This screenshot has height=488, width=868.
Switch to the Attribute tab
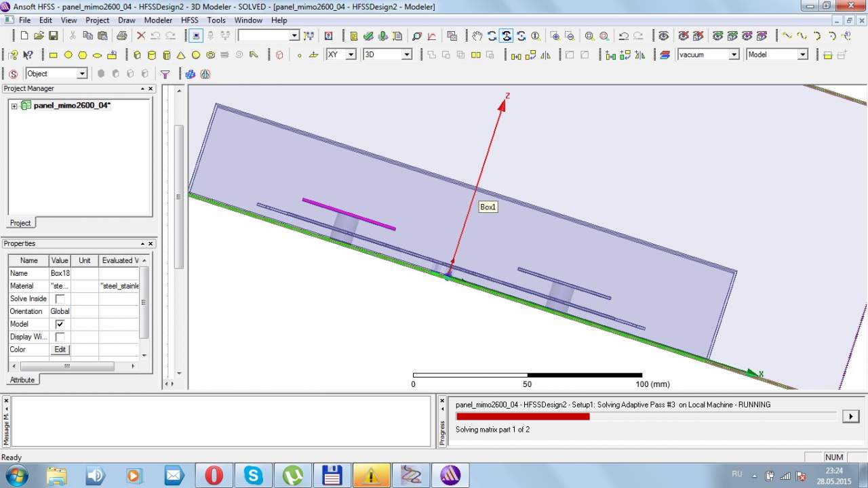click(x=22, y=380)
